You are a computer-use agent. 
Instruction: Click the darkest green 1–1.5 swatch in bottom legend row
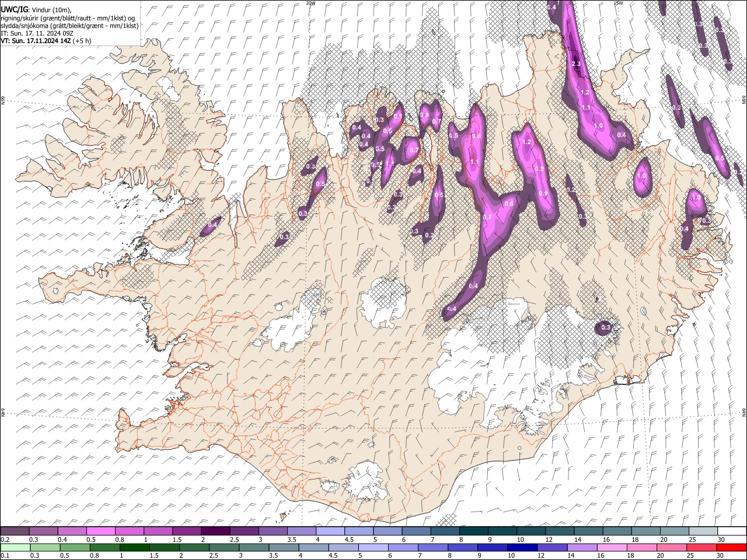(134, 547)
